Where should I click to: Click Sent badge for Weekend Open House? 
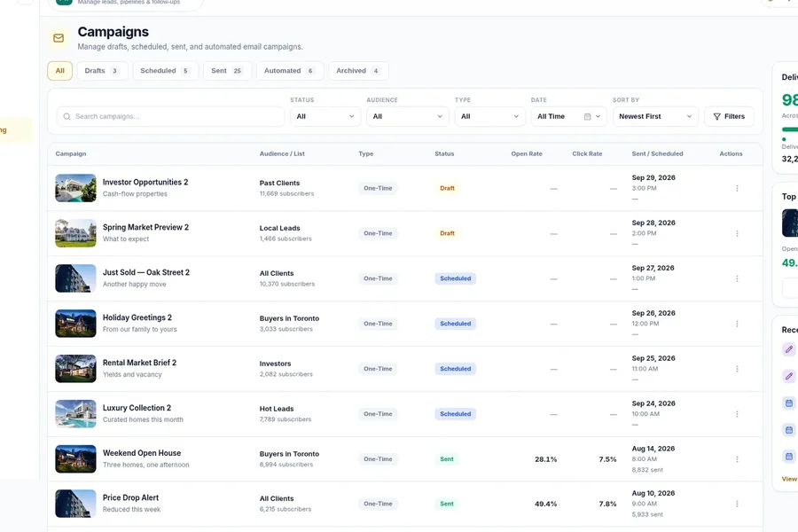pyautogui.click(x=447, y=459)
